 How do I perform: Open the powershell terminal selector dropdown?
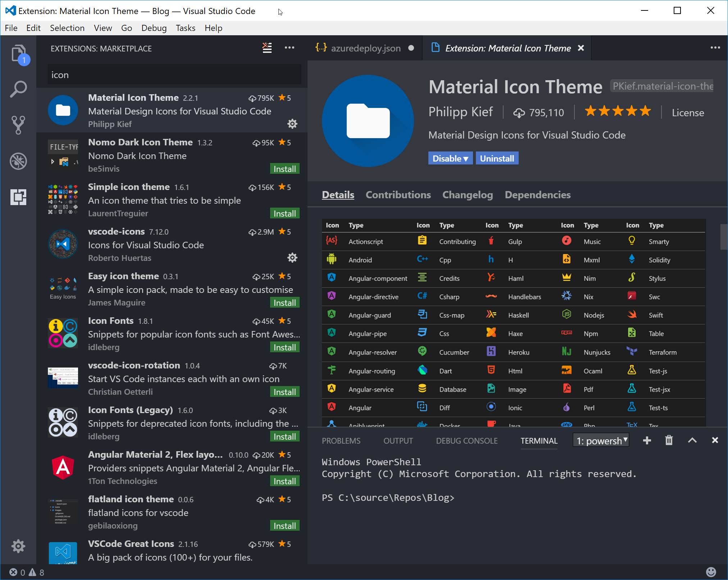coord(601,440)
